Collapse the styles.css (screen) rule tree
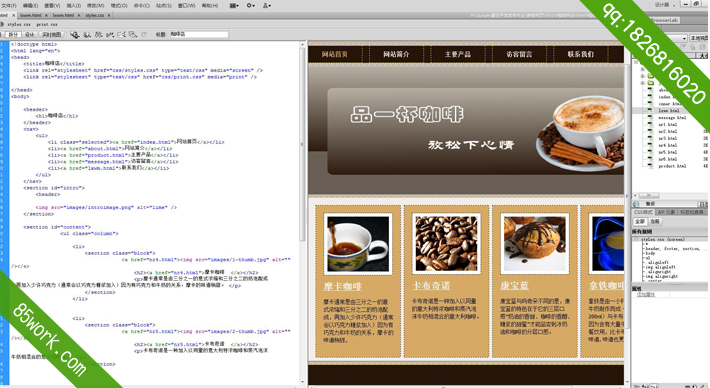This screenshot has width=710, height=388. tap(636, 239)
